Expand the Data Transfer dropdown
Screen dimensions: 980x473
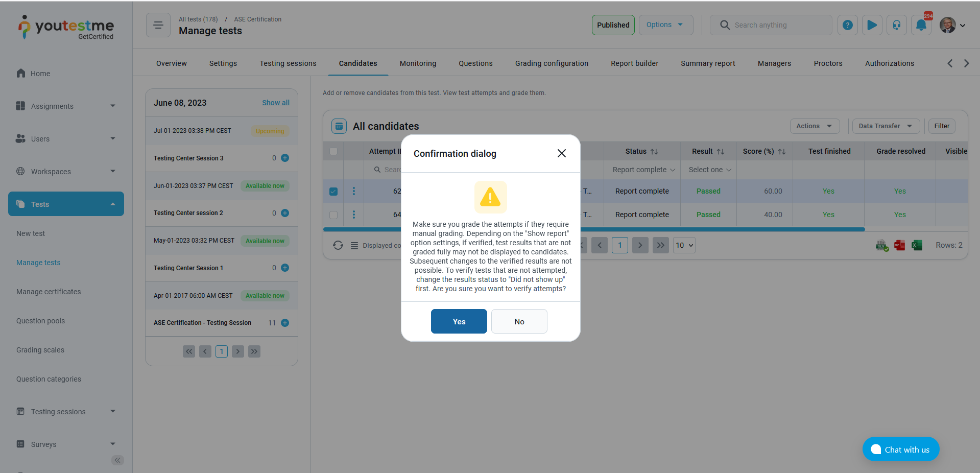pyautogui.click(x=885, y=126)
